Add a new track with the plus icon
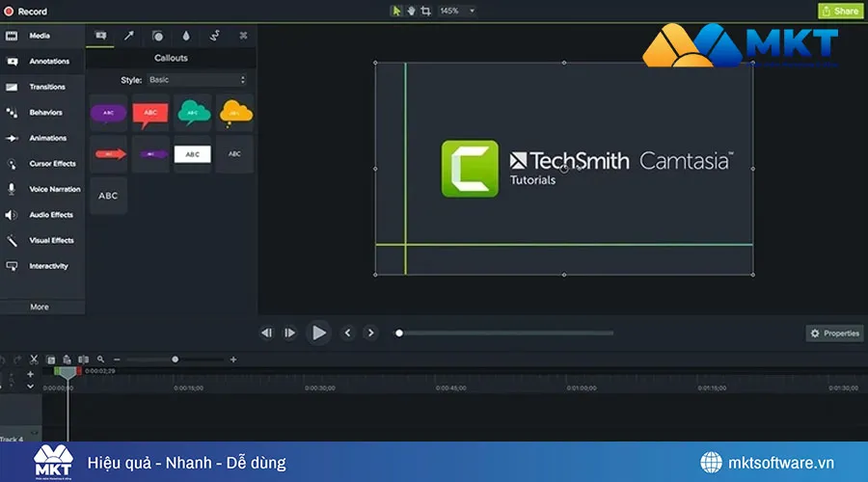 [31, 375]
